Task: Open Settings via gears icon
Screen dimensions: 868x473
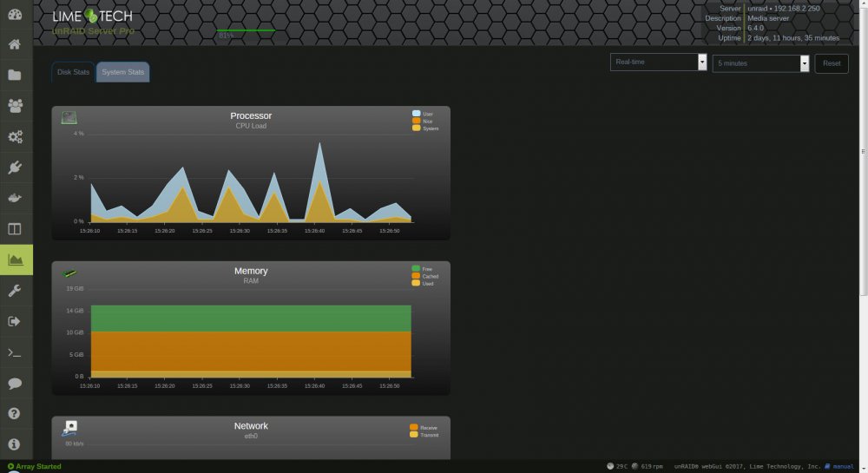Action: pyautogui.click(x=15, y=136)
